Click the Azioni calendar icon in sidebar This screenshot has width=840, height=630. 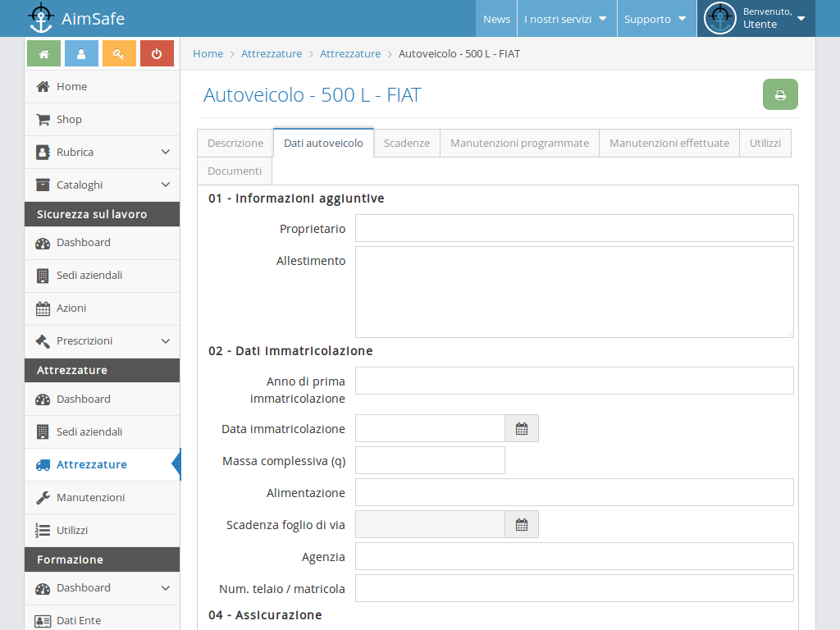coord(43,308)
